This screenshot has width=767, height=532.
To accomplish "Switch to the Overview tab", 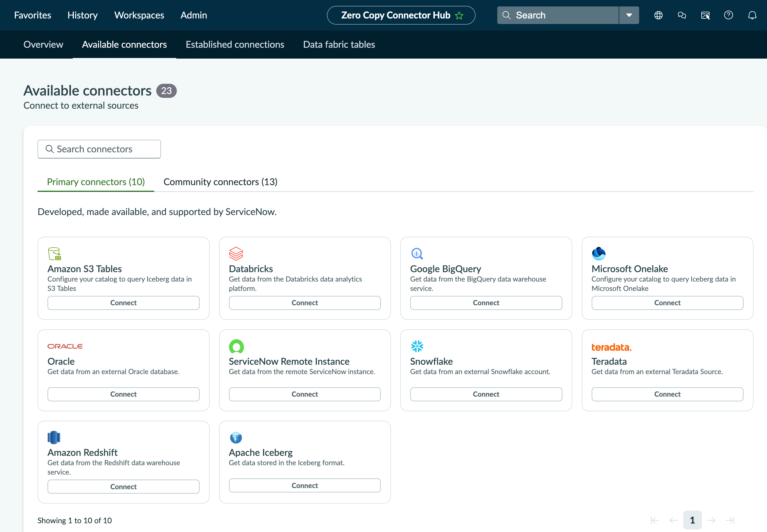I will tap(43, 44).
